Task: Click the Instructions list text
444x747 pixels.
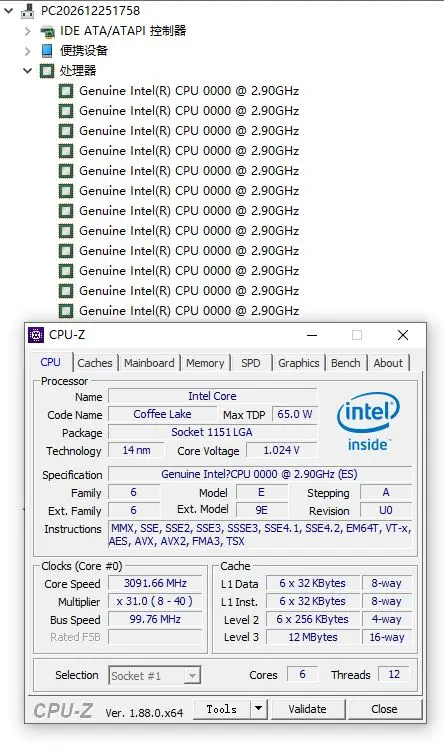Action: [x=260, y=535]
